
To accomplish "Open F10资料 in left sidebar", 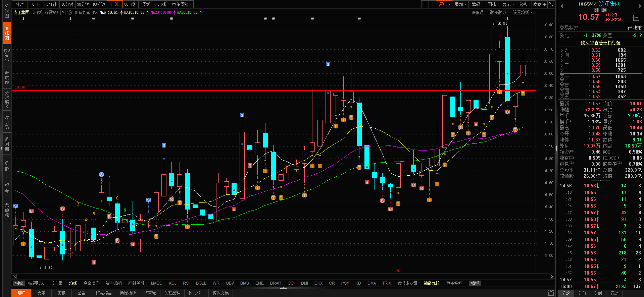I will [x=7, y=55].
